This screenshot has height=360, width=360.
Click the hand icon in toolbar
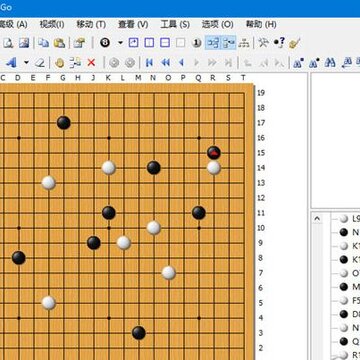(59, 62)
